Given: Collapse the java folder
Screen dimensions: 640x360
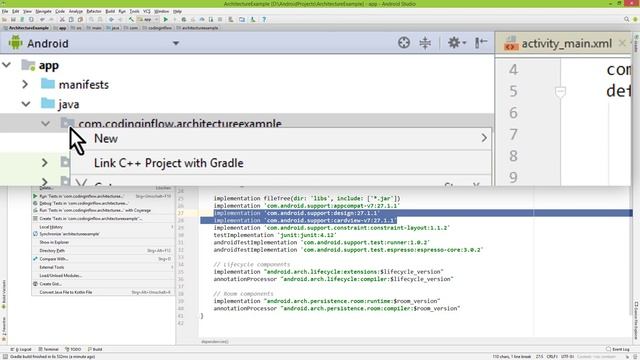Looking at the screenshot, I should (x=26, y=104).
